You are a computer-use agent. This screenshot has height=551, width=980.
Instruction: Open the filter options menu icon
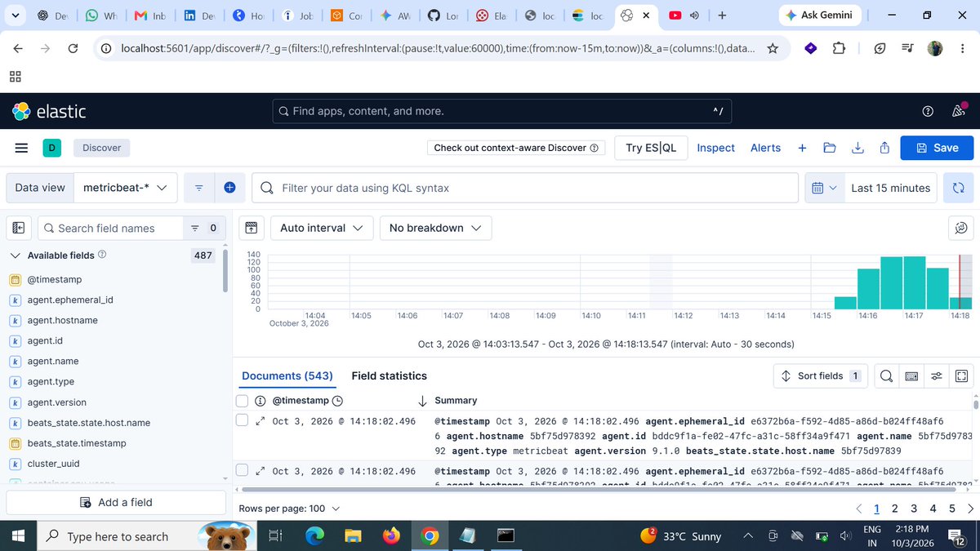(199, 188)
